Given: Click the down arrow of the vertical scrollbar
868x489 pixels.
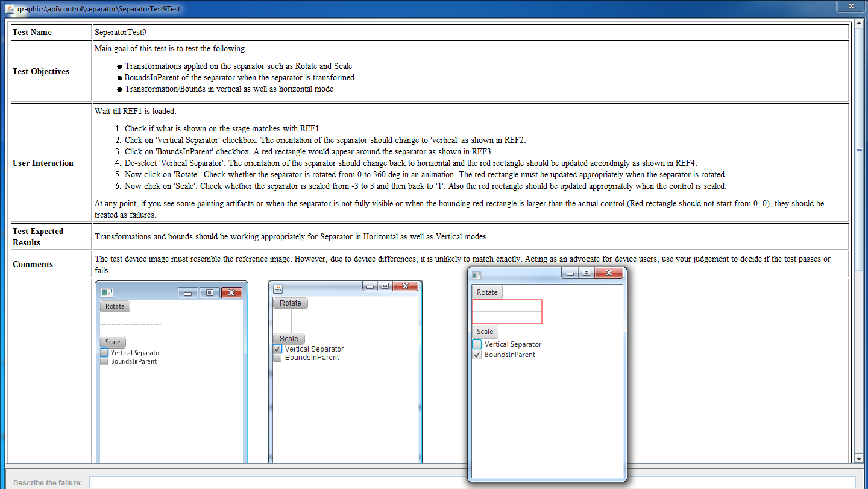Looking at the screenshot, I should coord(858,459).
